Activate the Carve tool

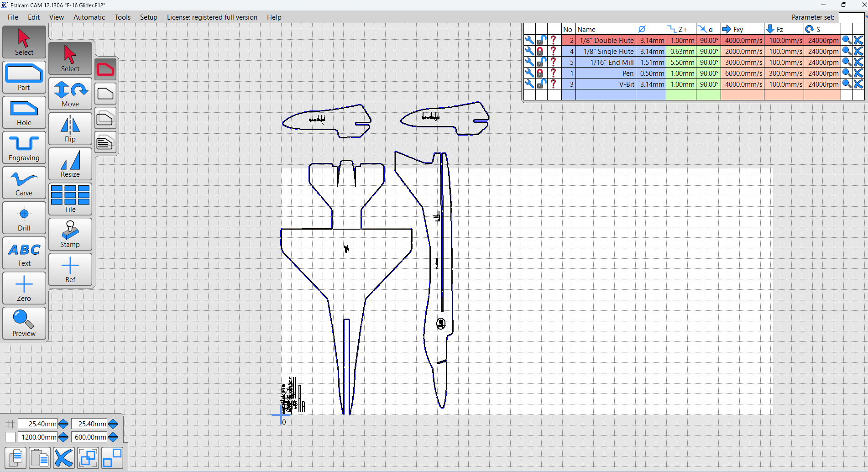pyautogui.click(x=24, y=183)
